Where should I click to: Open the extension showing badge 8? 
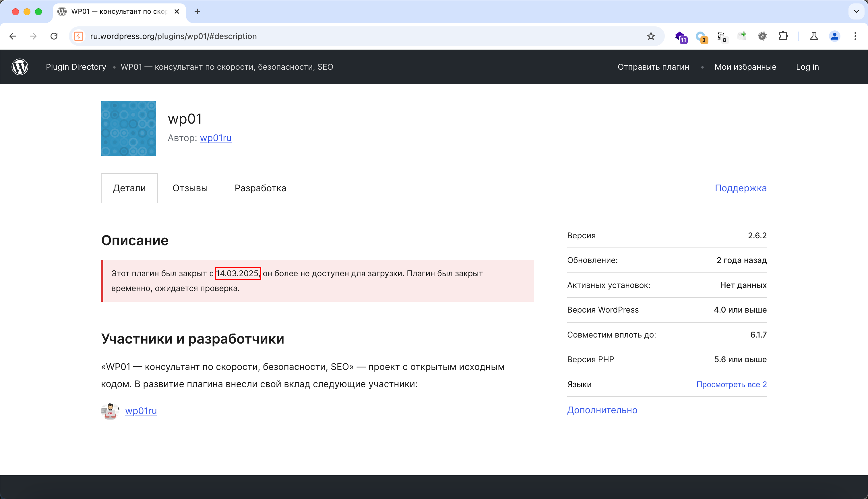722,37
